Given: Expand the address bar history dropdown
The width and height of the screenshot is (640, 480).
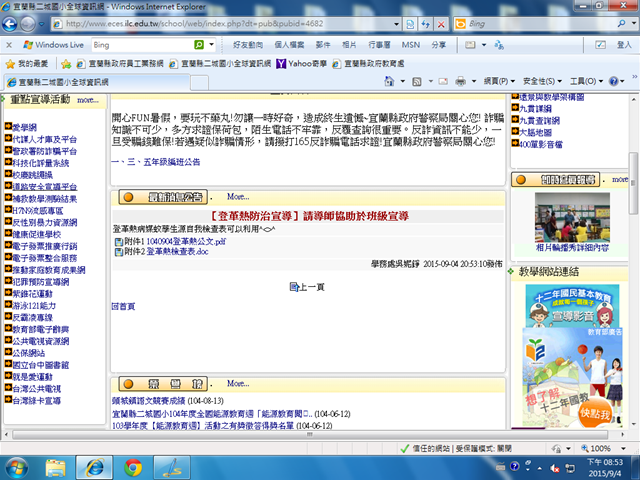Looking at the screenshot, I should pyautogui.click(x=396, y=24).
